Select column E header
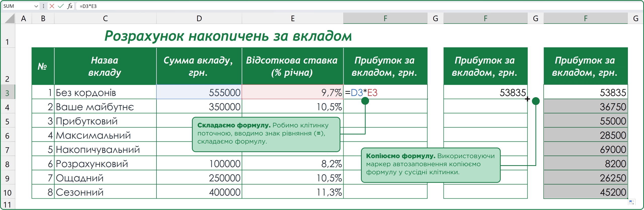The height and width of the screenshot is (210, 644). coord(293,18)
